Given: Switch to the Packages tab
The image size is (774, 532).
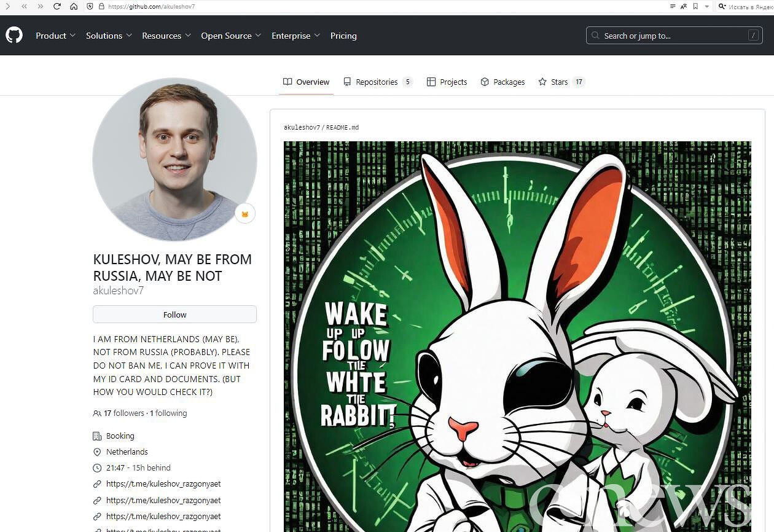Looking at the screenshot, I should [502, 82].
